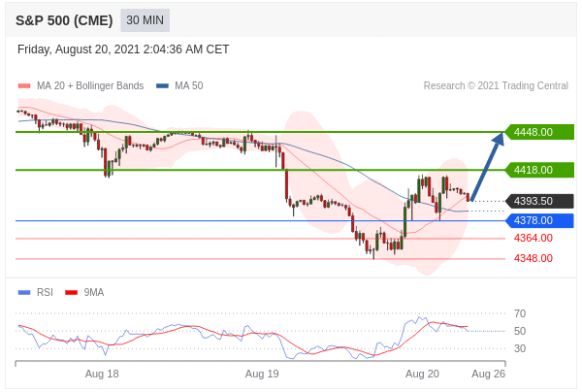
Task: Open the Research © 2021 Trading Central link
Action: click(x=496, y=86)
